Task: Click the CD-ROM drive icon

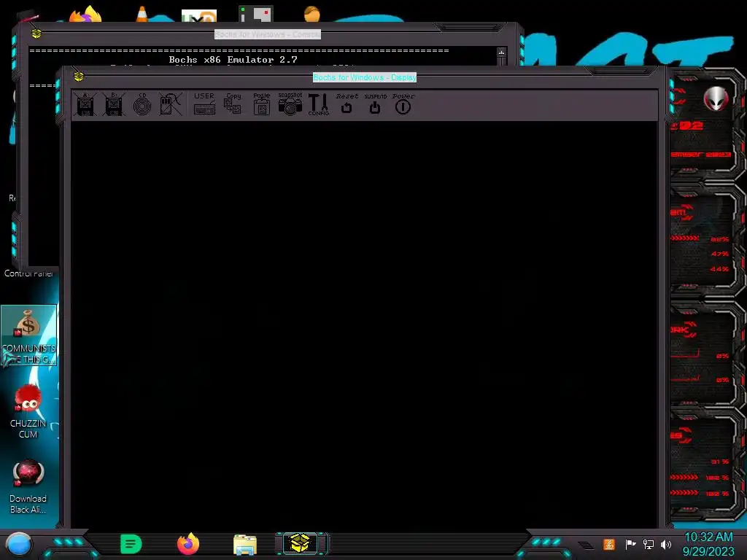Action: tap(142, 104)
